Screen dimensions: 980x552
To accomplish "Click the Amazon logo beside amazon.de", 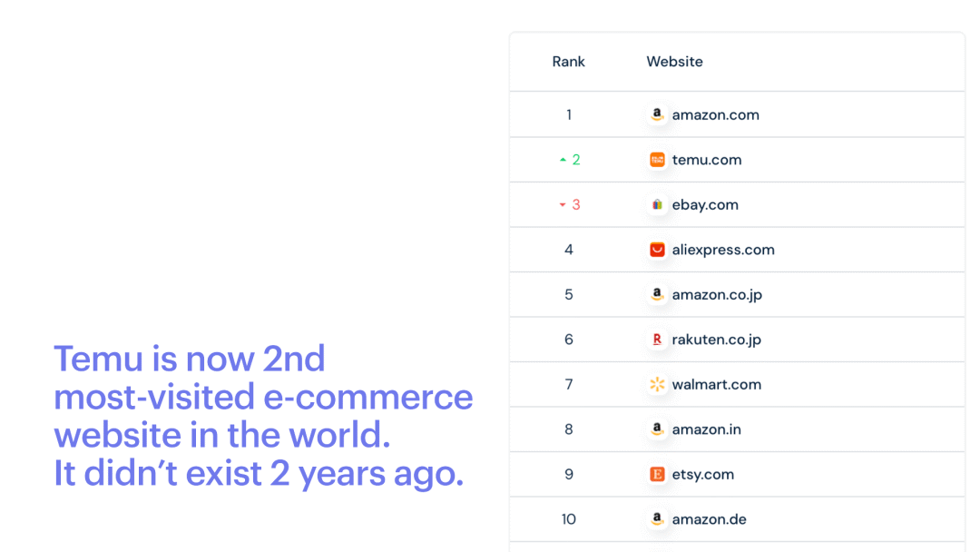I will 657,519.
